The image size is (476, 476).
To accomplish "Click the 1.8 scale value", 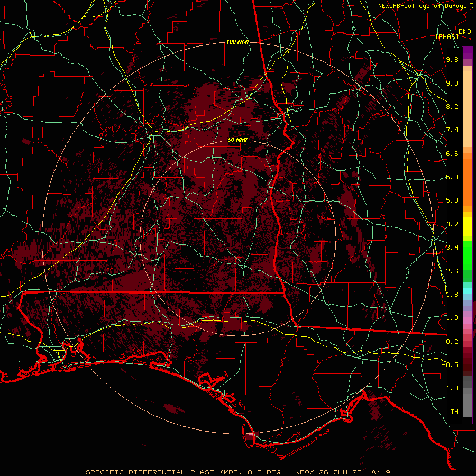I will 452,295.
